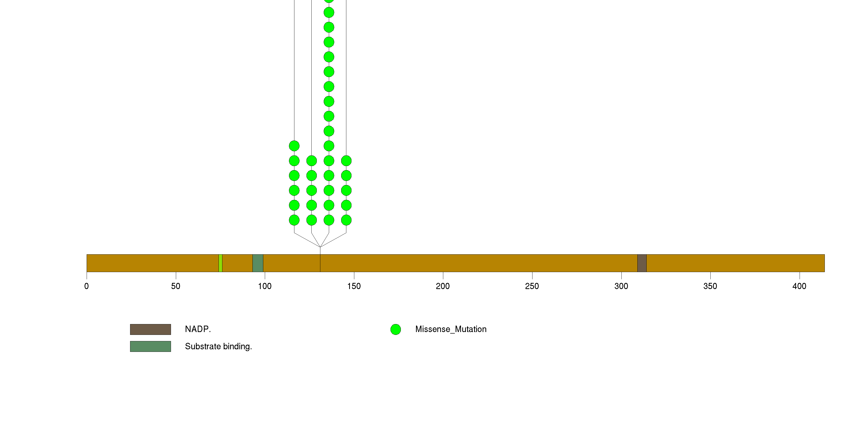Click the axis label 100
868x435 pixels.
point(265,286)
